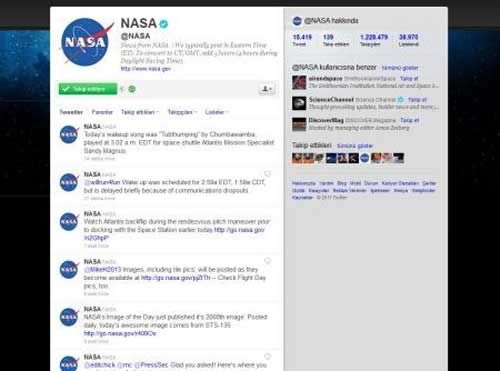Open the go.nasa.gov link in Image of the Day tweet

120,333
